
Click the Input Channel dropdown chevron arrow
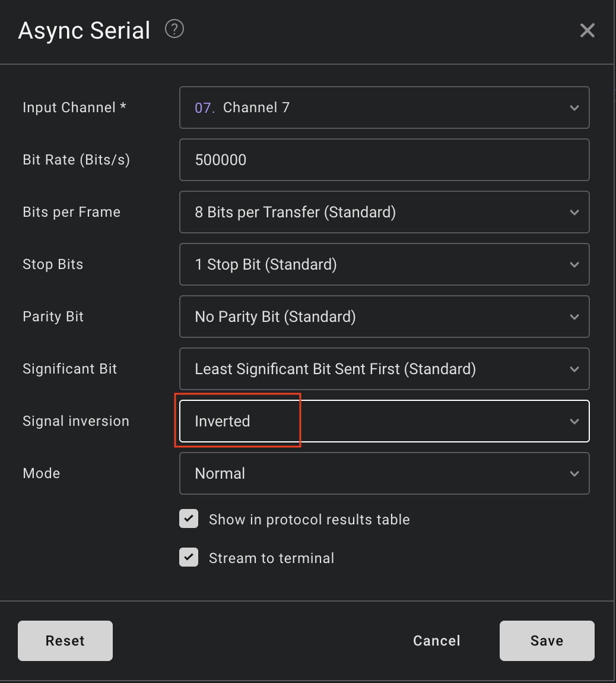pyautogui.click(x=574, y=108)
